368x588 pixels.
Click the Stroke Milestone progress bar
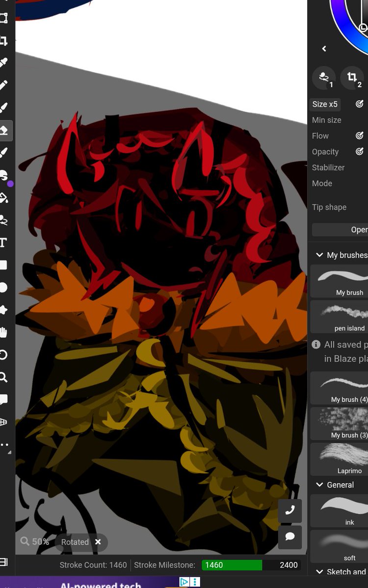pos(252,565)
